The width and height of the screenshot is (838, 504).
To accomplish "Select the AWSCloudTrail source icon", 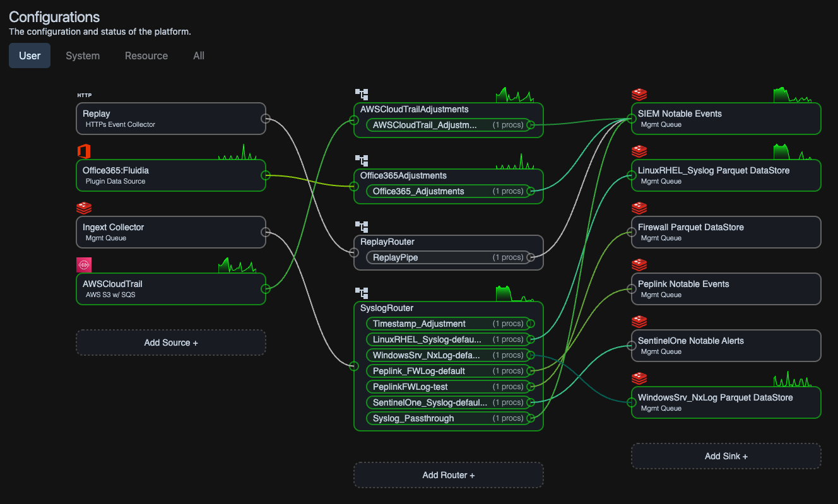I will point(84,264).
